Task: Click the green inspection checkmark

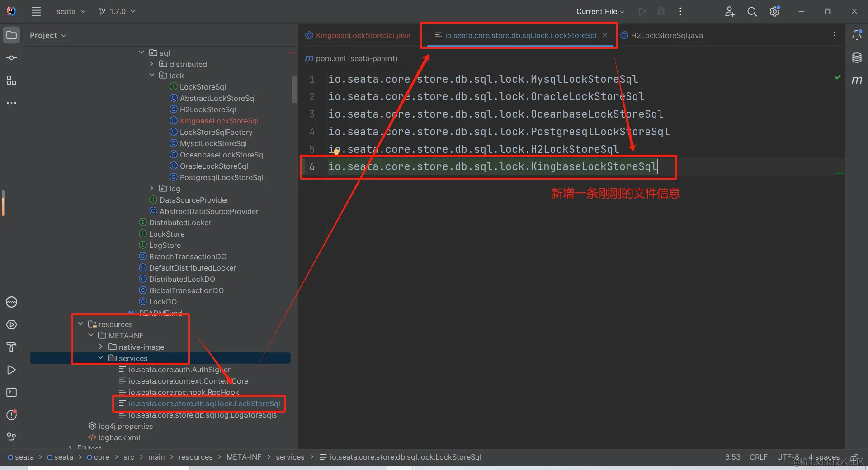Action: click(838, 77)
